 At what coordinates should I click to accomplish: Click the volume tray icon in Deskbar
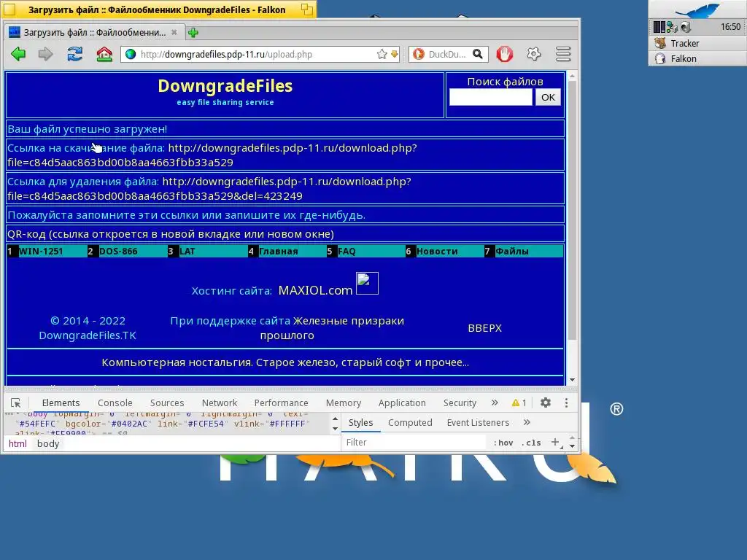click(x=686, y=27)
